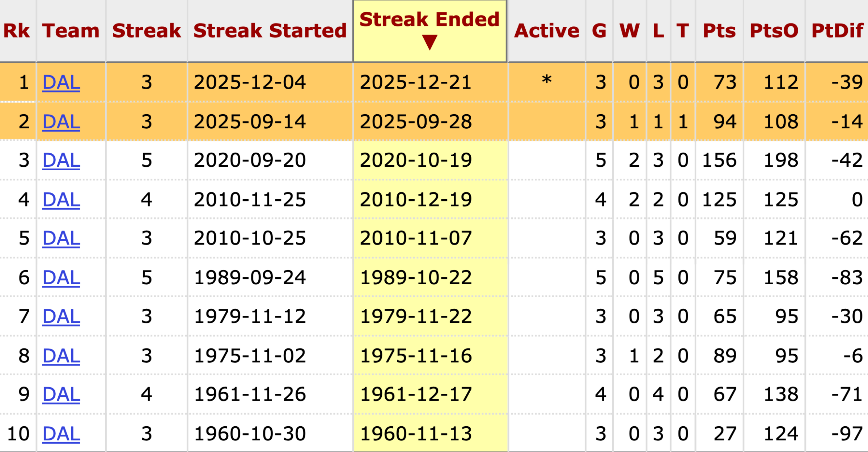Click the Team column header
The height and width of the screenshot is (452, 868).
[71, 31]
